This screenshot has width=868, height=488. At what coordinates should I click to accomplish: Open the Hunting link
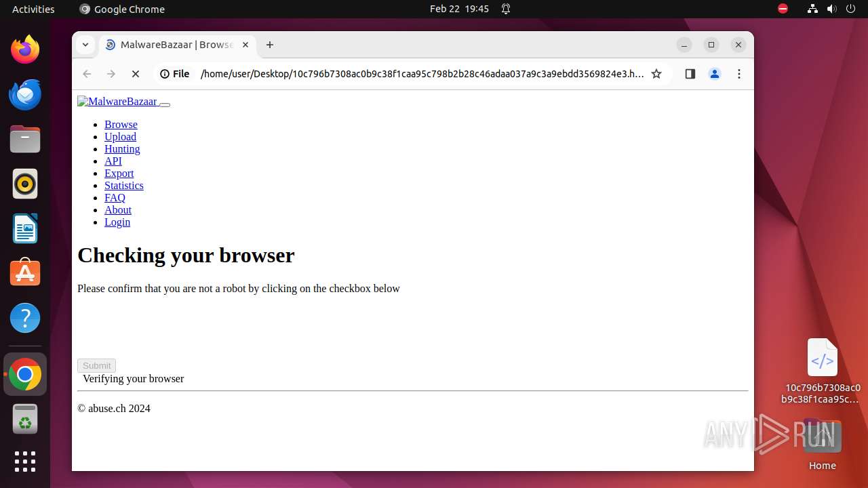(x=122, y=149)
